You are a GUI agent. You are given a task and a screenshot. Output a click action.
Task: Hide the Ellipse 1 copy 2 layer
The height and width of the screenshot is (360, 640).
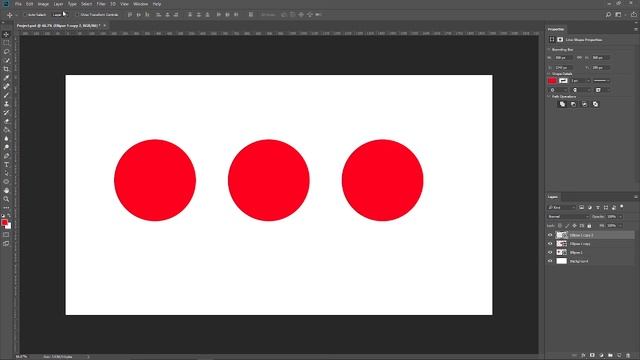click(x=550, y=235)
